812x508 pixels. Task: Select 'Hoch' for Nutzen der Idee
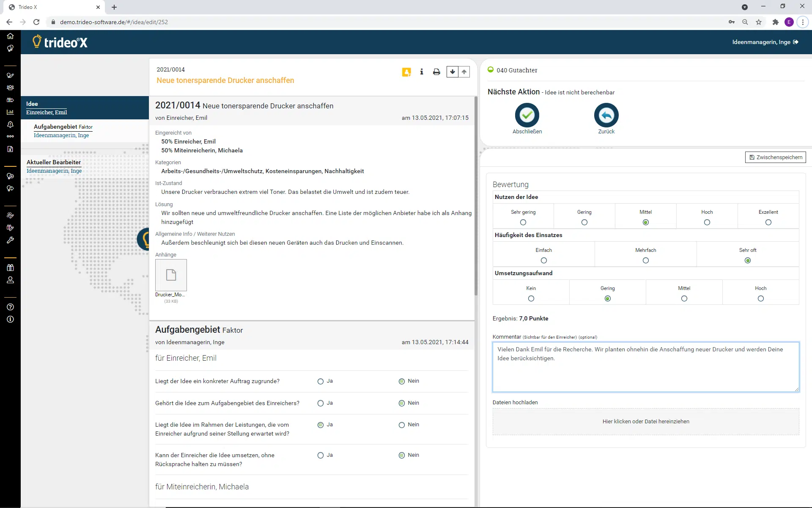pos(707,222)
